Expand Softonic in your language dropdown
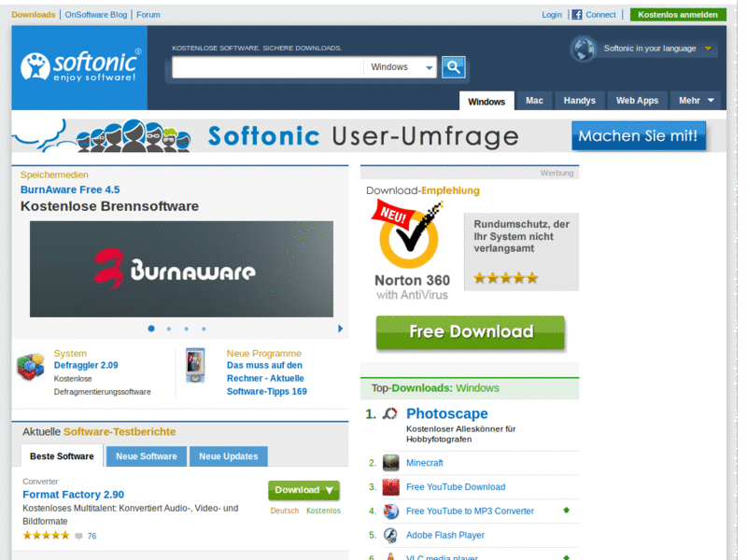Screen dimensions: 747x560 656,49
